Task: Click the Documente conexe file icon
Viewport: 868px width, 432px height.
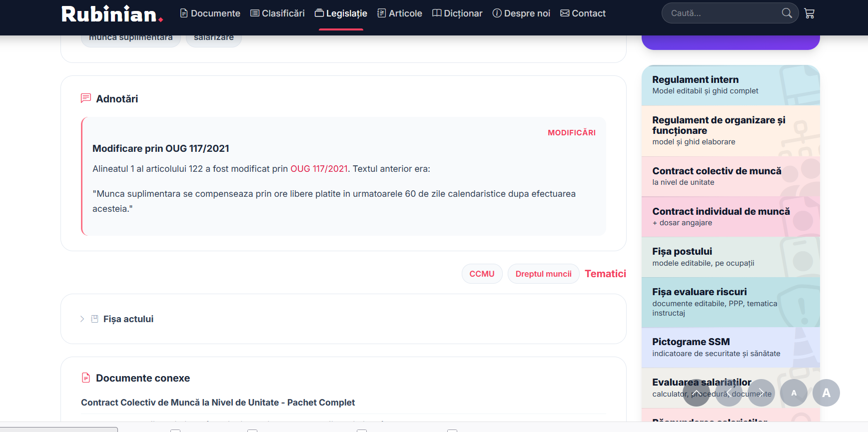Action: 86,378
